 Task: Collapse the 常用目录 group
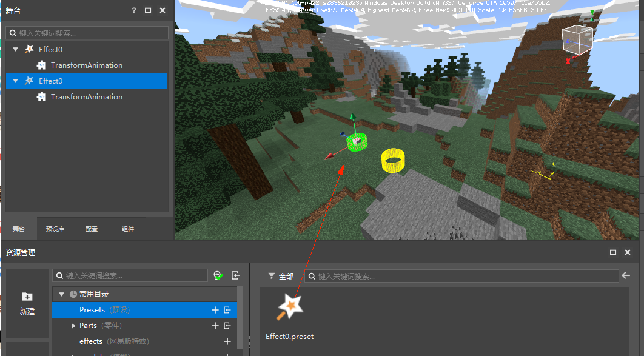click(62, 294)
